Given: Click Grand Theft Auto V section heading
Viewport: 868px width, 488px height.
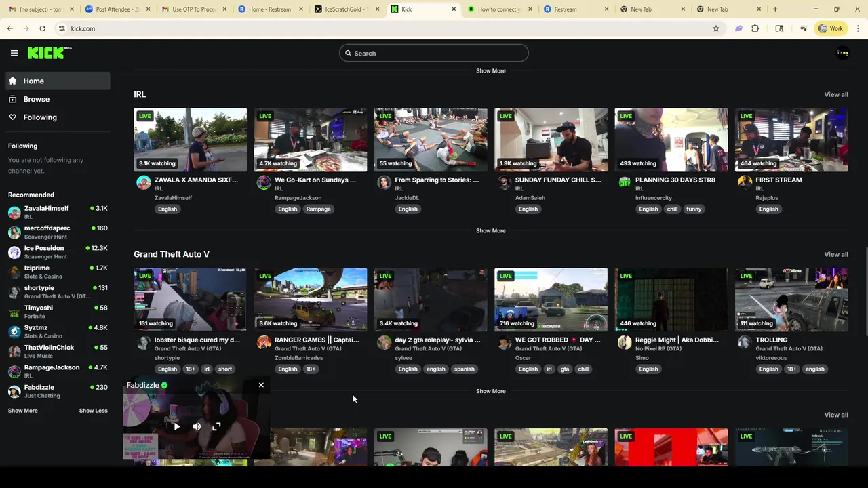Looking at the screenshot, I should 172,254.
